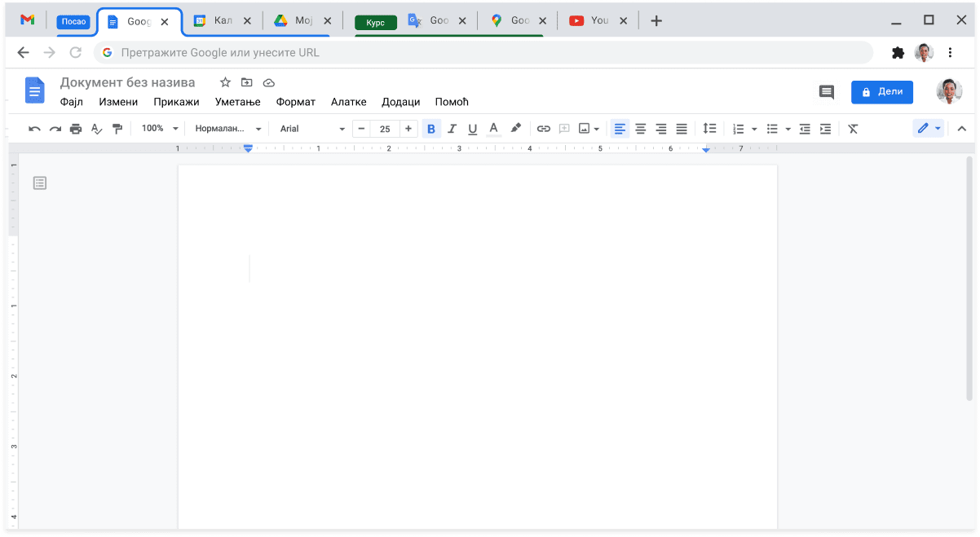Click the blue Дели share button
This screenshot has width=980, height=537.
coord(882,92)
